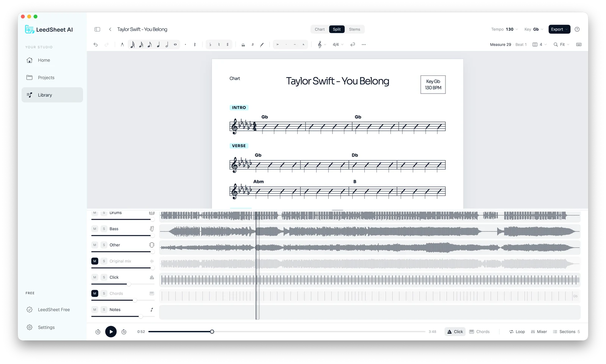The width and height of the screenshot is (606, 364).
Task: Open the more options ellipsis
Action: pyautogui.click(x=364, y=45)
